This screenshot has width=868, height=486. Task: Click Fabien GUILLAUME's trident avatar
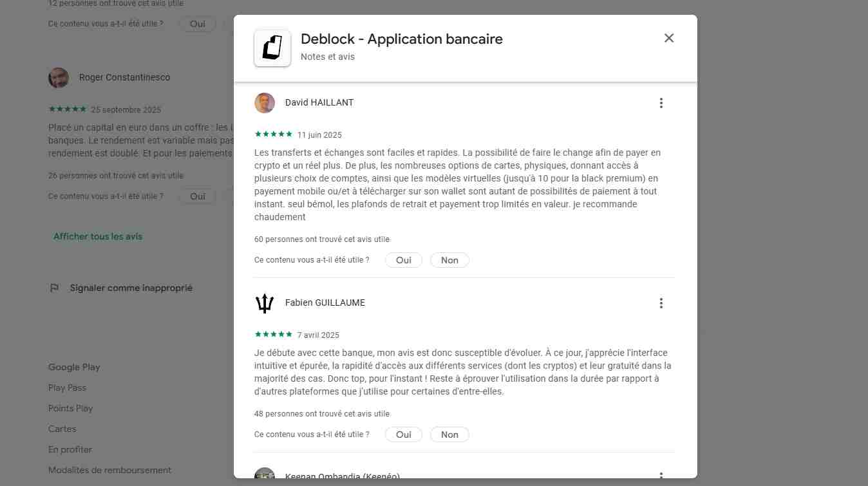(x=265, y=303)
